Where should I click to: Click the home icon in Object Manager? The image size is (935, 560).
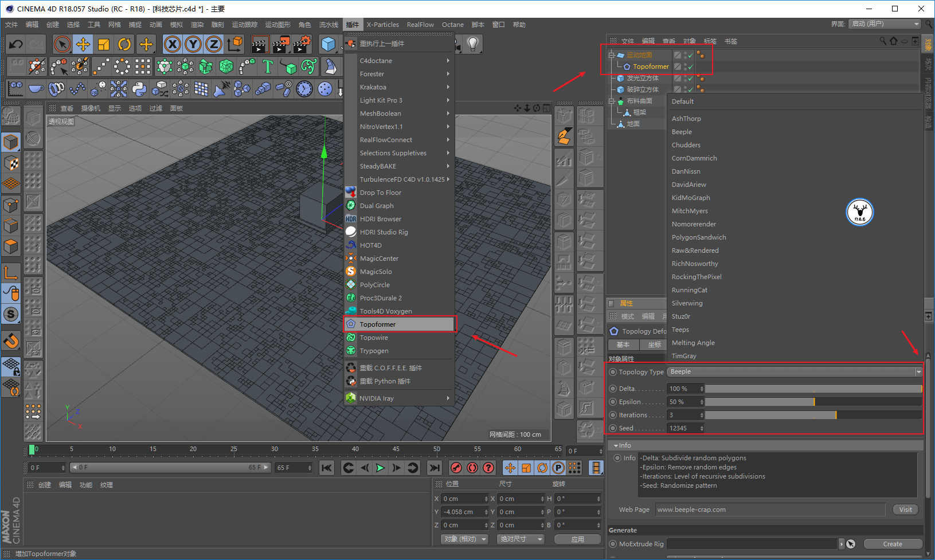893,41
